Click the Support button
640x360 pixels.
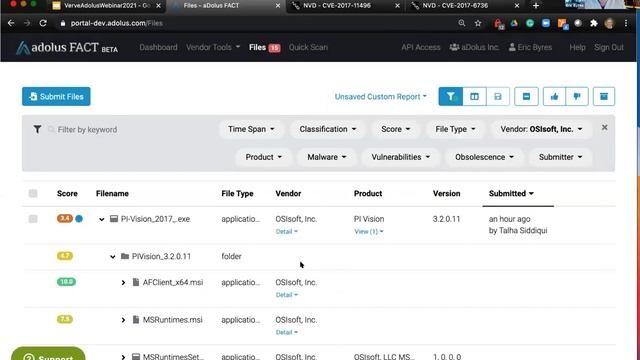point(48,354)
